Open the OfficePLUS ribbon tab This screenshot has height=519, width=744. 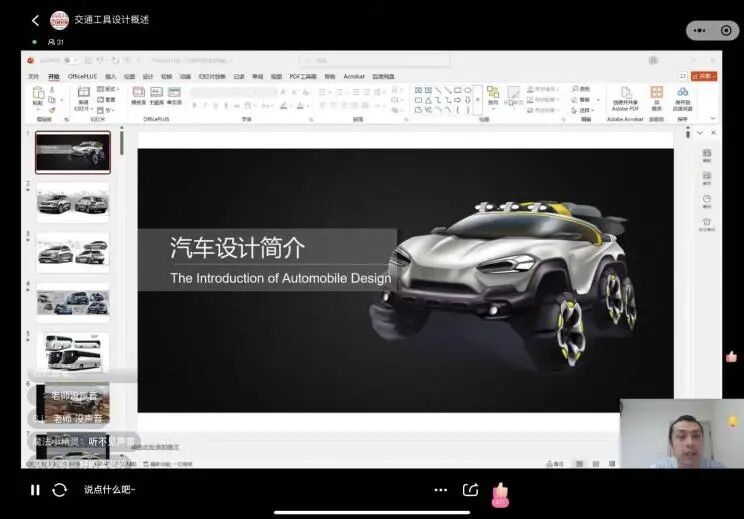point(82,76)
